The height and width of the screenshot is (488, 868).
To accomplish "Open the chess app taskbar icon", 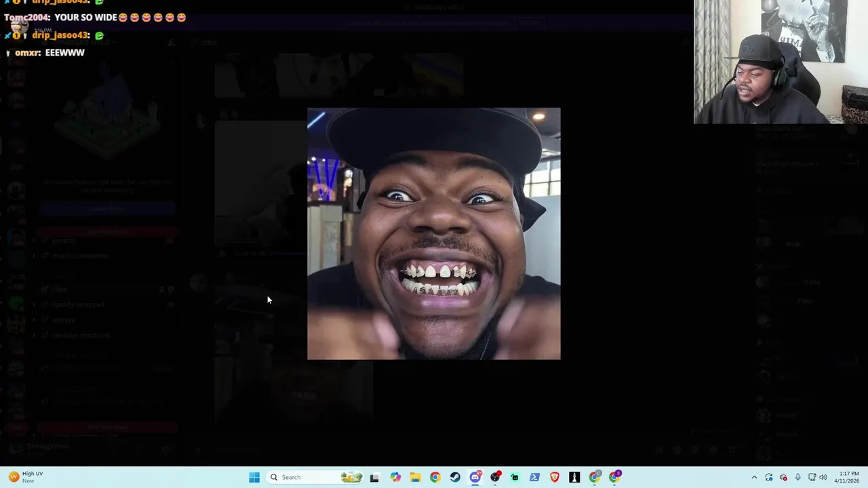I will point(574,477).
